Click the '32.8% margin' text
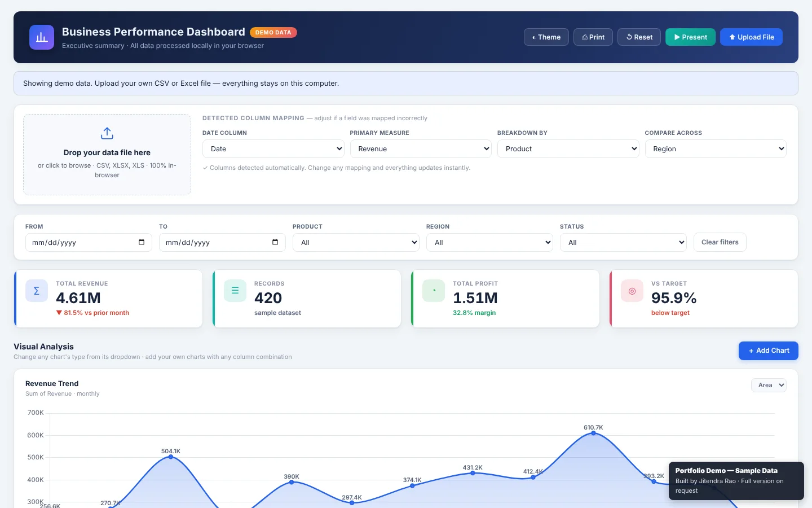812x508 pixels. (474, 313)
